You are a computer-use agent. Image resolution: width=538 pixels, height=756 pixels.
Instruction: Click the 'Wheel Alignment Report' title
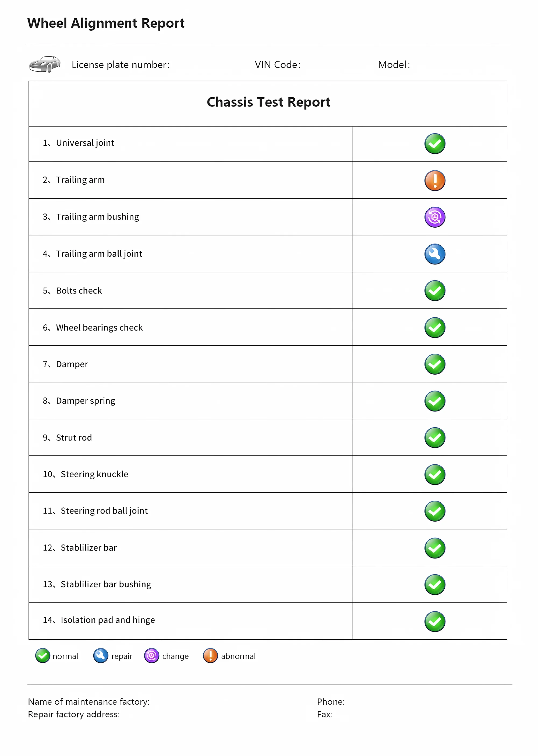(106, 23)
